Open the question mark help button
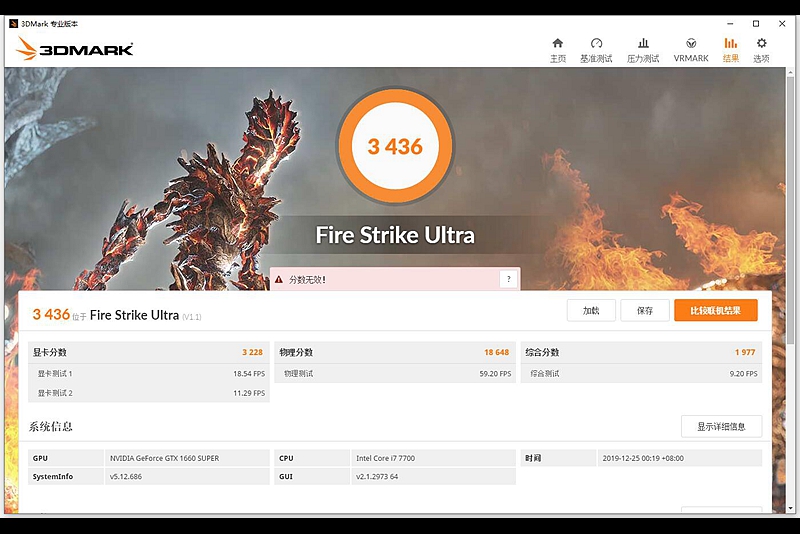This screenshot has width=800, height=534. (508, 279)
